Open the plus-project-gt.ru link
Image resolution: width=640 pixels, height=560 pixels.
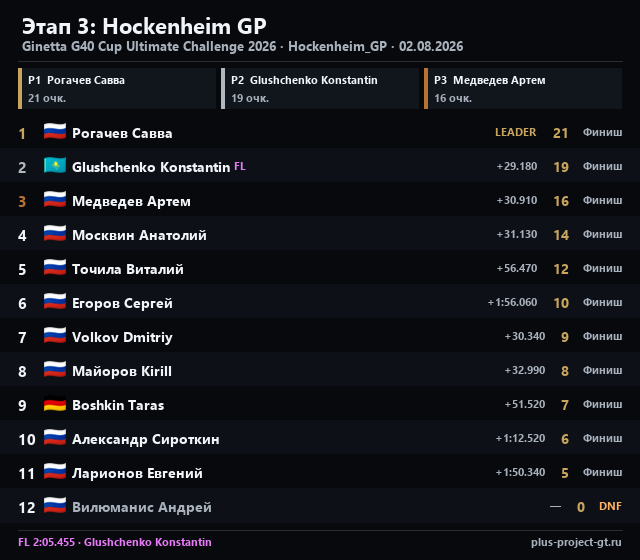[576, 542]
